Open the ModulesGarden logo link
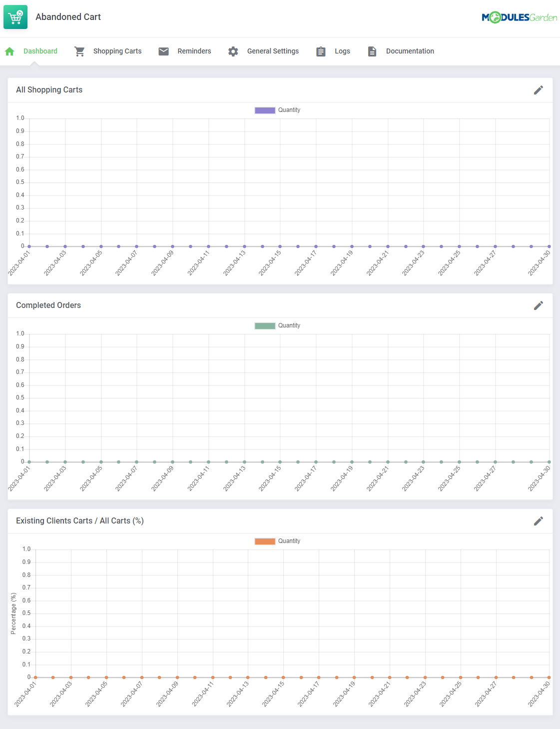This screenshot has height=729, width=560. 519,17
